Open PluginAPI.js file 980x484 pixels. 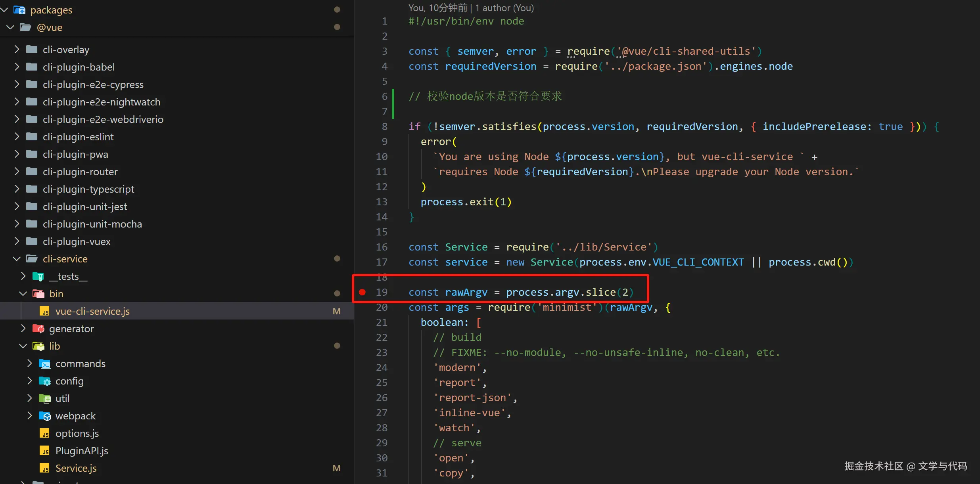[81, 451]
